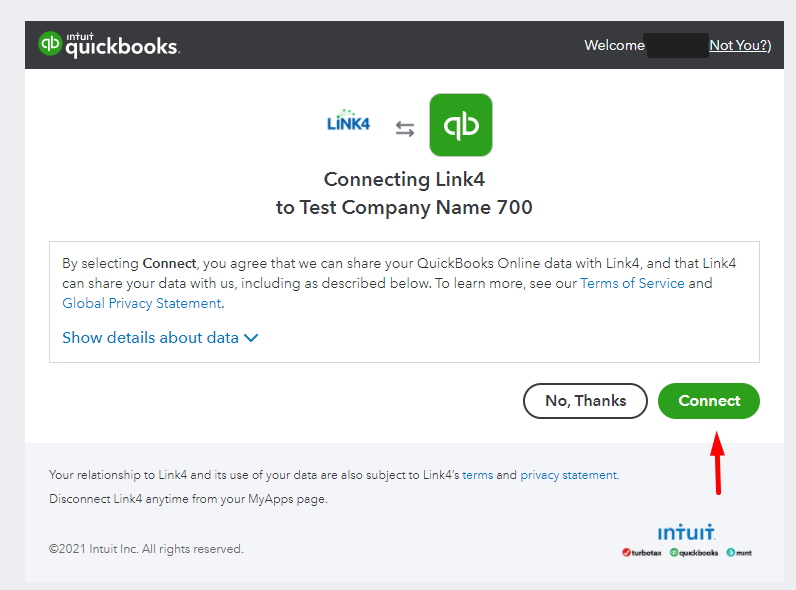This screenshot has height=590, width=796.
Task: Click the mint footer logo
Action: tap(739, 552)
